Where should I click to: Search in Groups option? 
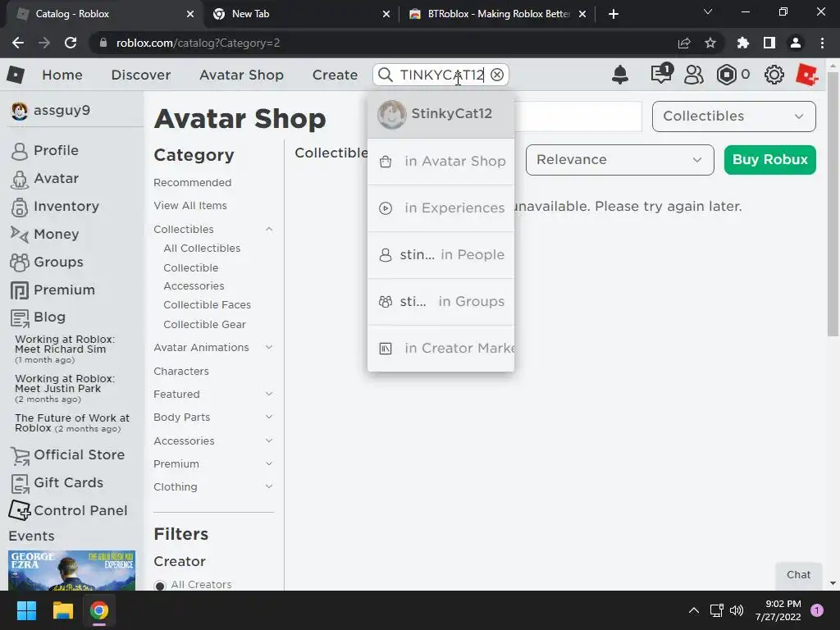(441, 302)
